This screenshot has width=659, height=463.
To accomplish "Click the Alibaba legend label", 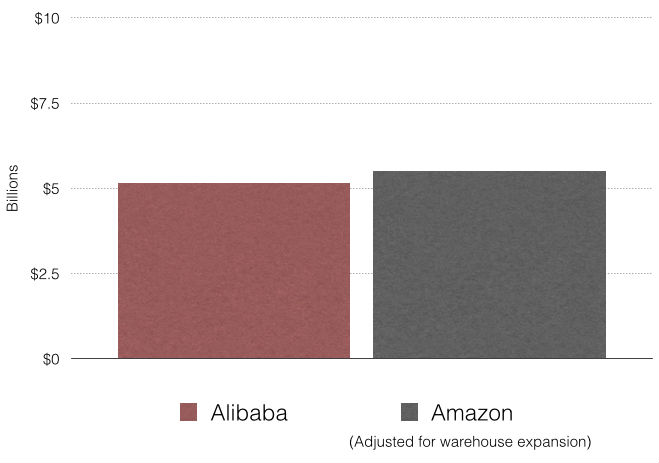I will point(249,413).
